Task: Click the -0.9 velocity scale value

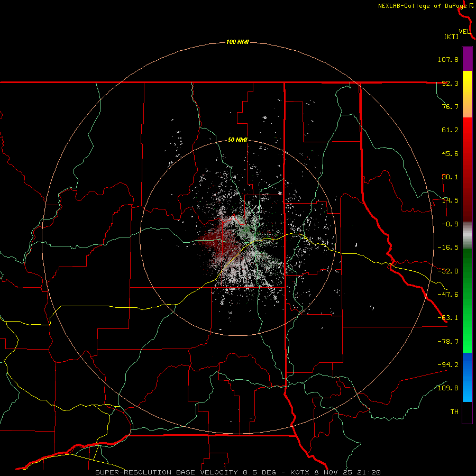Action: pos(450,224)
